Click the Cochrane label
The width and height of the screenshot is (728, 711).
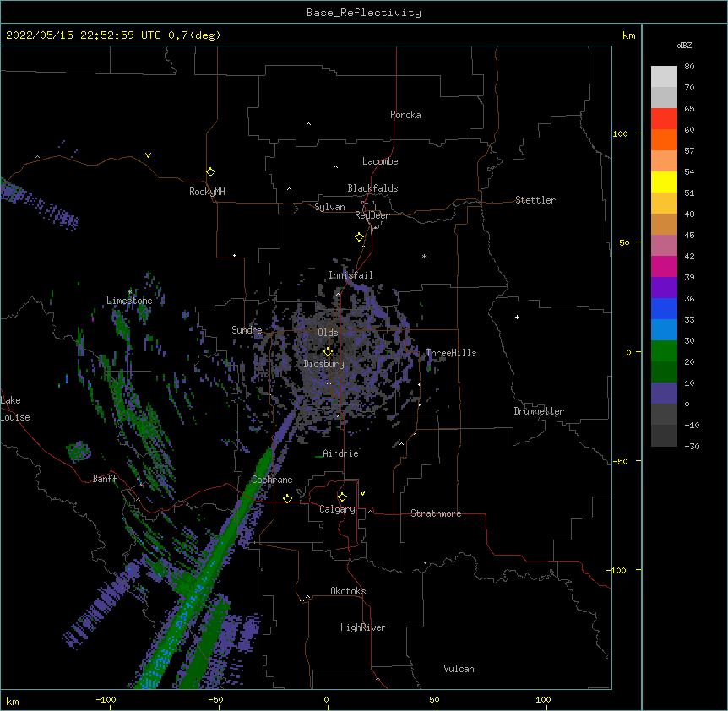coord(272,480)
